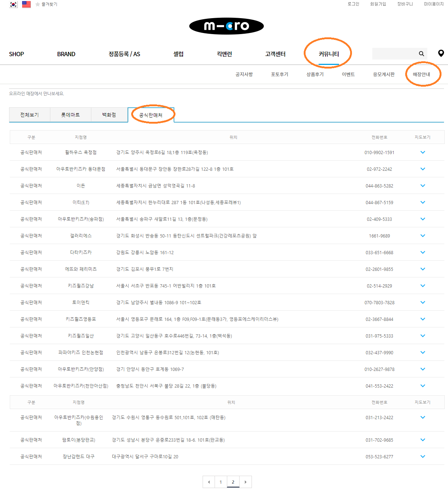
Task: Select the 롯데마트 tab
Action: [x=71, y=115]
